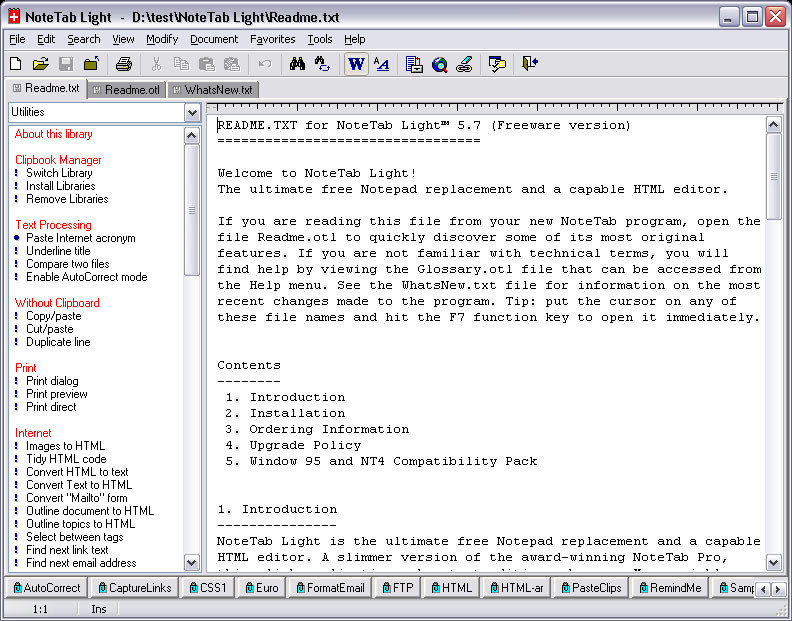Click the Ins insert mode indicator

pos(98,609)
